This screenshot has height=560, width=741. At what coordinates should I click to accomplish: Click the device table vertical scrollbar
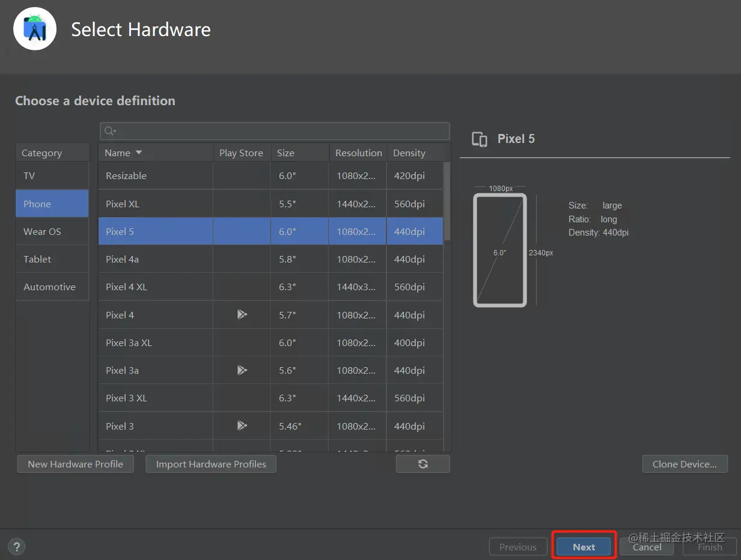pos(447,201)
